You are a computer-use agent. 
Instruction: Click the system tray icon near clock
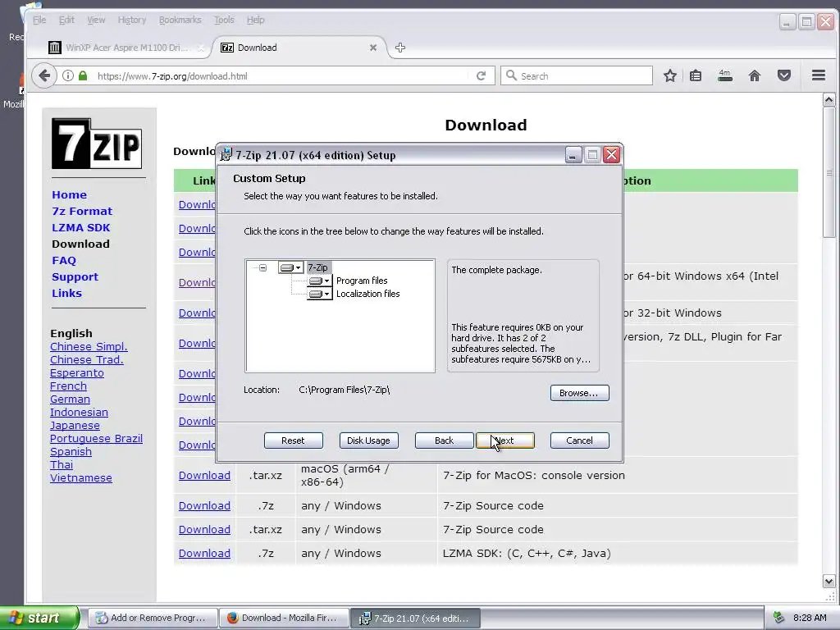pos(779,618)
